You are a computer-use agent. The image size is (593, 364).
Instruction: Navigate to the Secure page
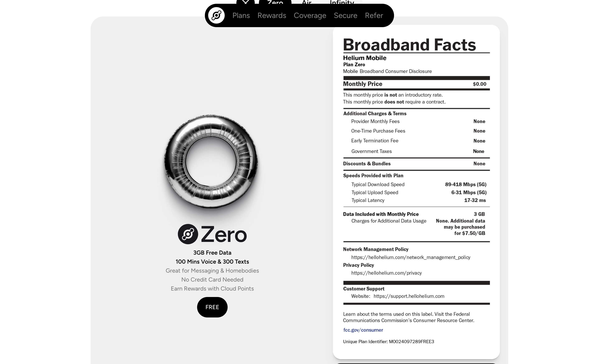pos(345,15)
